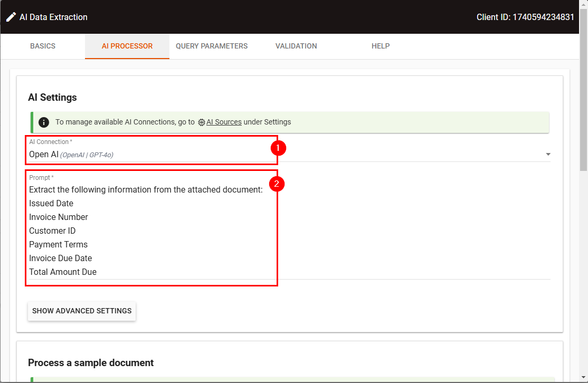The width and height of the screenshot is (588, 383).
Task: Expand the AI Connection dropdown arrow
Action: 548,155
